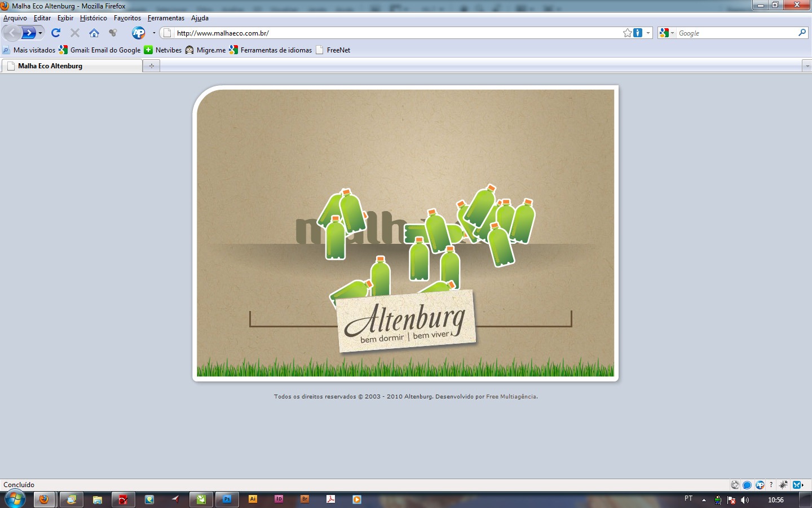Viewport: 812px width, 508px height.
Task: Switch to Photoshop from the taskbar
Action: (x=227, y=500)
